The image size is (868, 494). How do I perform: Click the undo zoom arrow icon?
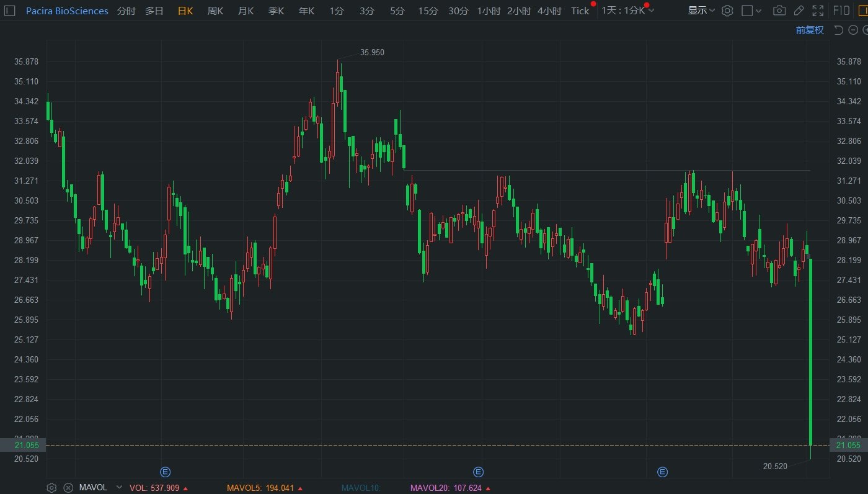(838, 30)
